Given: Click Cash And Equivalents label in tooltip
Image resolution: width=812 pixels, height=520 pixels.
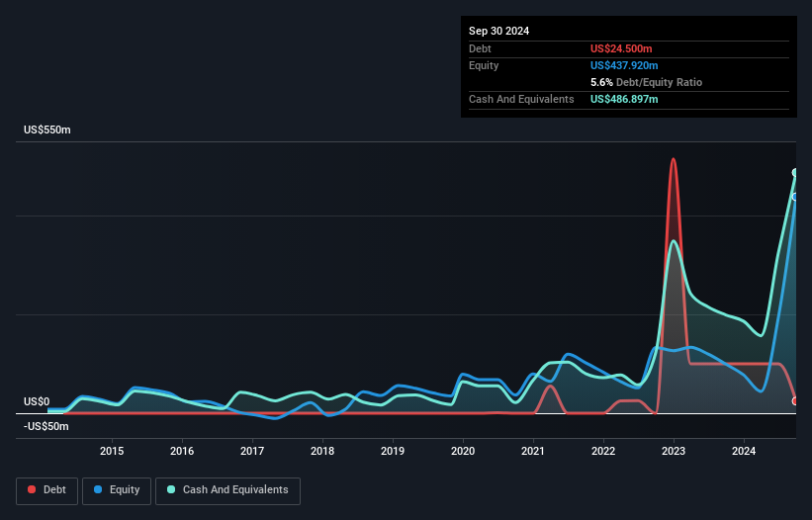Looking at the screenshot, I should coord(521,99).
